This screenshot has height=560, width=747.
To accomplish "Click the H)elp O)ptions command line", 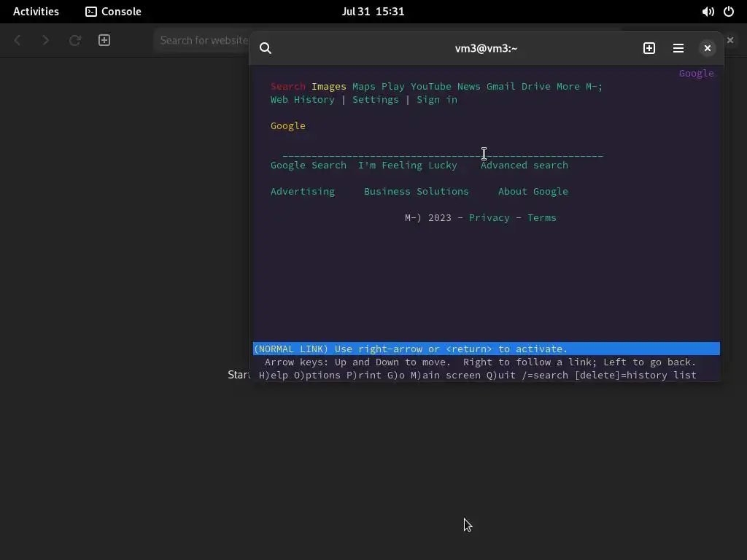I will (x=477, y=376).
